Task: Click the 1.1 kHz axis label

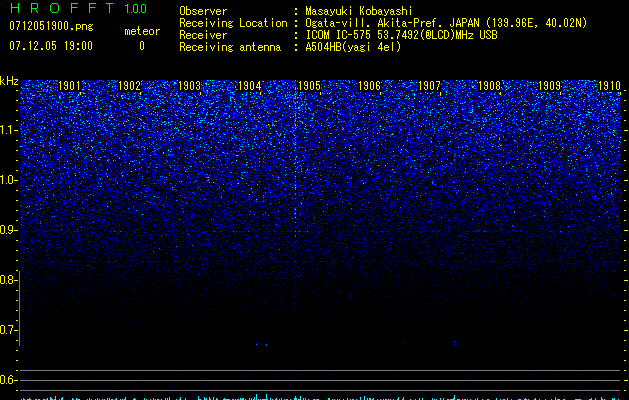Action: point(9,130)
